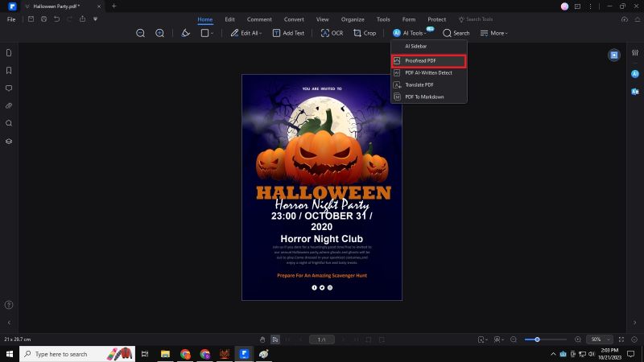
Task: Open File Explorer from the taskbar
Action: [166, 354]
